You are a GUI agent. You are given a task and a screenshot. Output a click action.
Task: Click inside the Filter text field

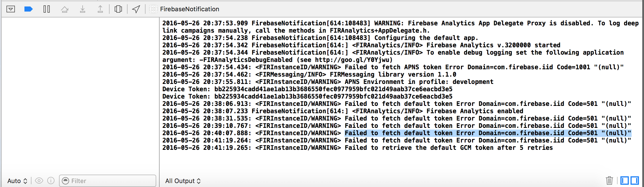point(107,181)
